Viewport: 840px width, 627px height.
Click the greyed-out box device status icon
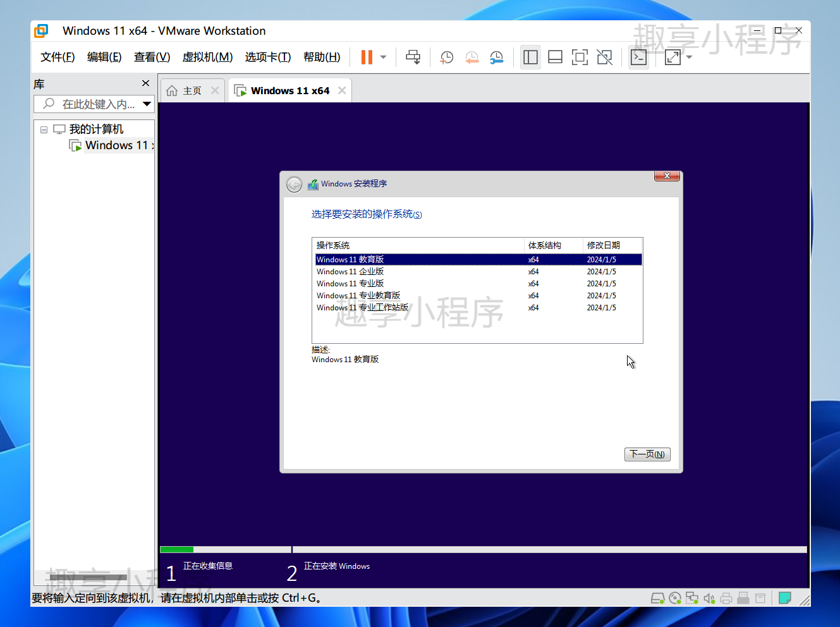tap(760, 598)
